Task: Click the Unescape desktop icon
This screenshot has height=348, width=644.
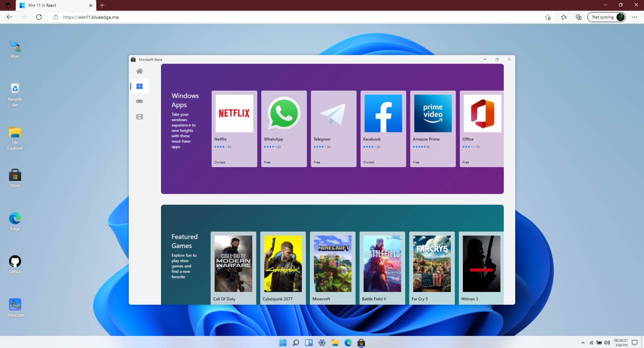Action: coord(15,308)
